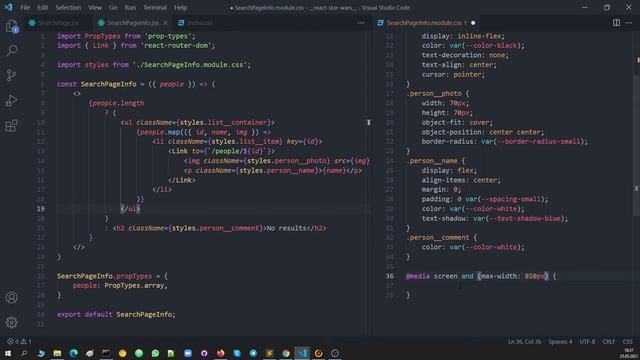
Task: Change language mode CSS
Action: 627,341
